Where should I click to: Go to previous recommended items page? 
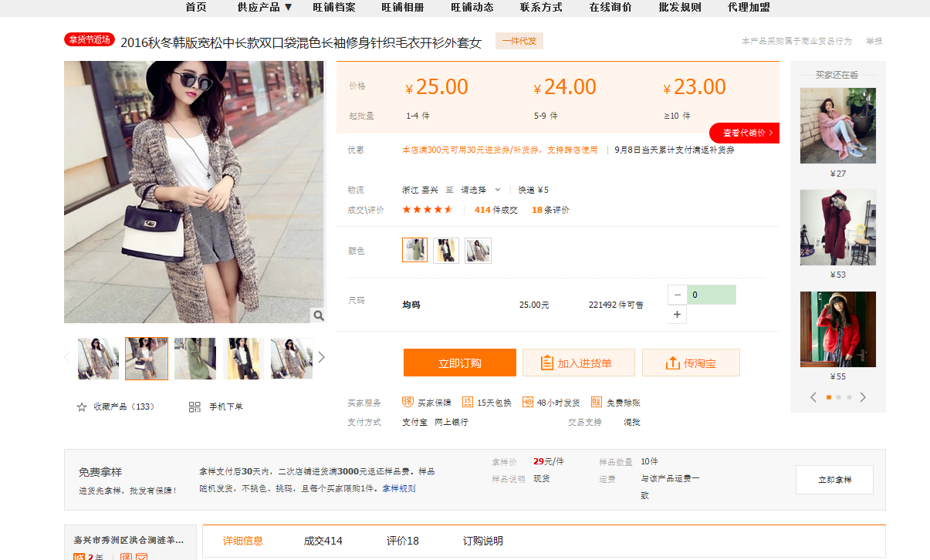click(x=813, y=397)
